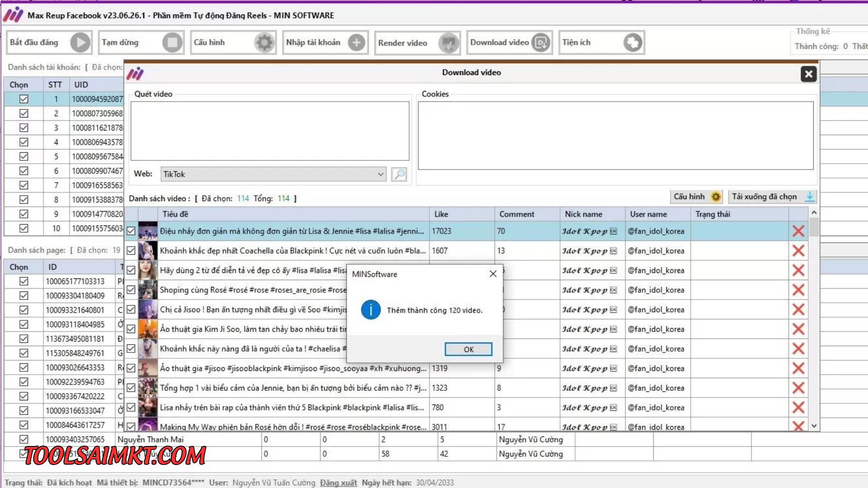Close the Download video dialog
This screenshot has height=488, width=868.
(x=809, y=74)
